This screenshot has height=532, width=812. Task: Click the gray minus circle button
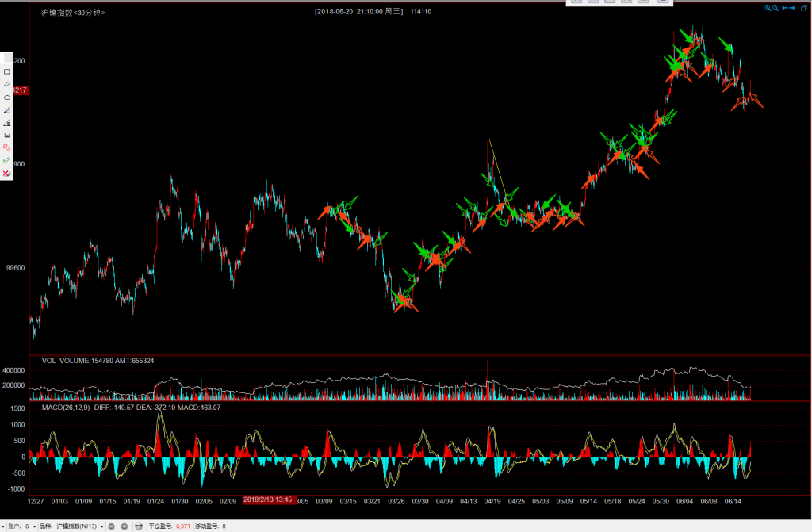point(113,526)
